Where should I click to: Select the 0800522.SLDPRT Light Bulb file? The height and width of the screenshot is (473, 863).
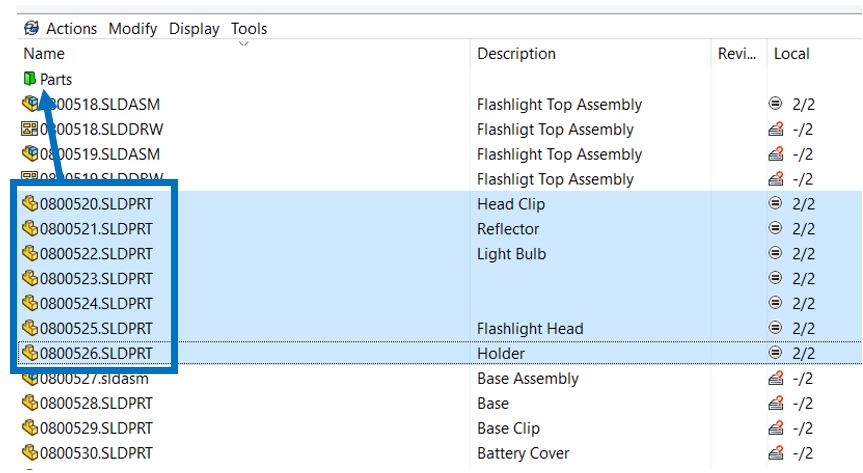(x=96, y=254)
